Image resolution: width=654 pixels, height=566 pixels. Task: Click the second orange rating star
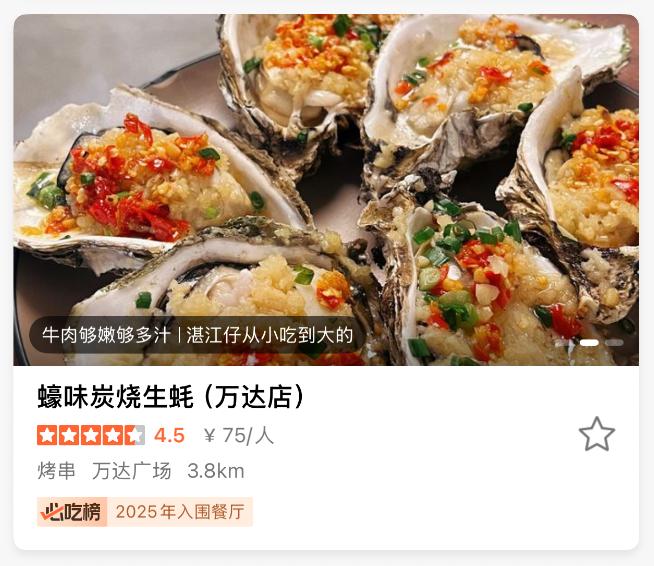[x=69, y=435]
